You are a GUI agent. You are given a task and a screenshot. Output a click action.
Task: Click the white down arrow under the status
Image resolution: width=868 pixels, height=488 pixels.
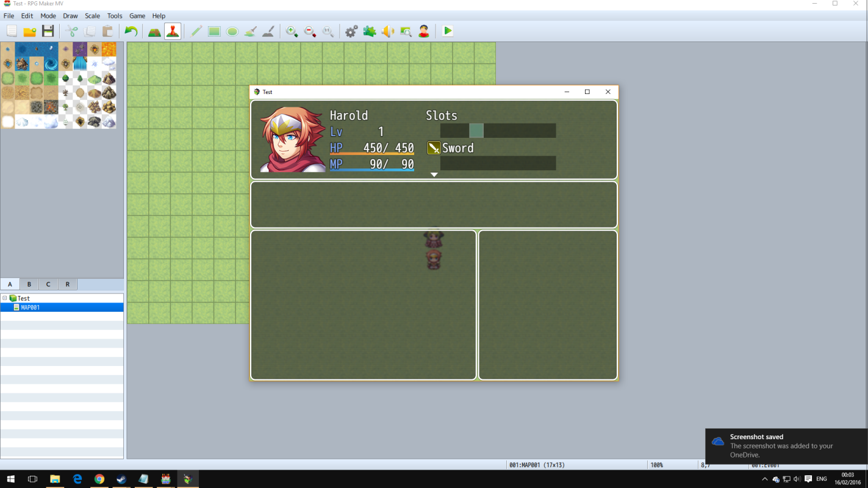(434, 175)
